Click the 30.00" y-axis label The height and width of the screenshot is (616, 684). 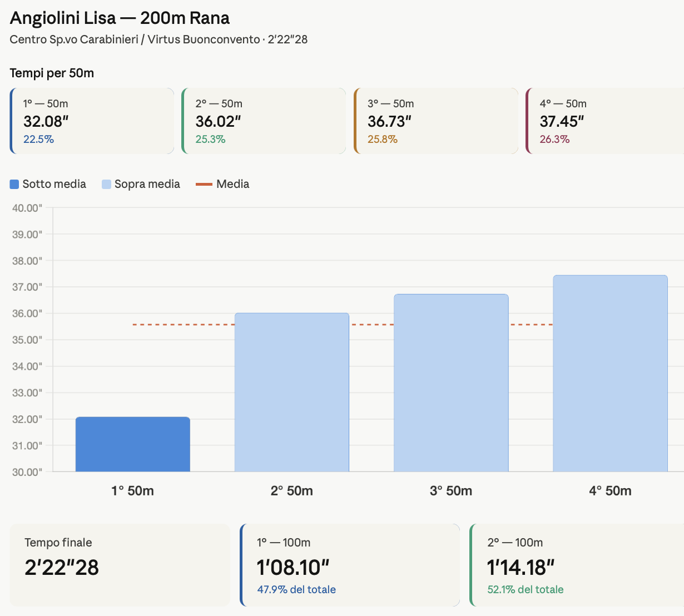[27, 472]
